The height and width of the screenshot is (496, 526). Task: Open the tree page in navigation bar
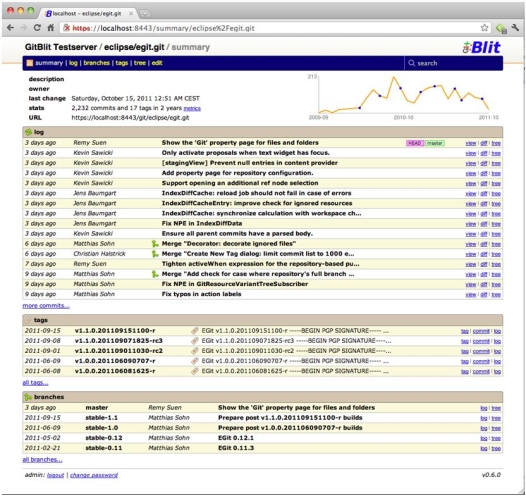pyautogui.click(x=140, y=63)
